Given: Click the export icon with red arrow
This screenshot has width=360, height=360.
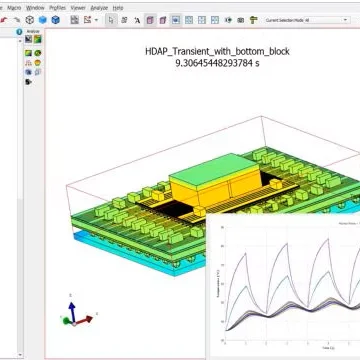Looking at the screenshot, I should 87,20.
